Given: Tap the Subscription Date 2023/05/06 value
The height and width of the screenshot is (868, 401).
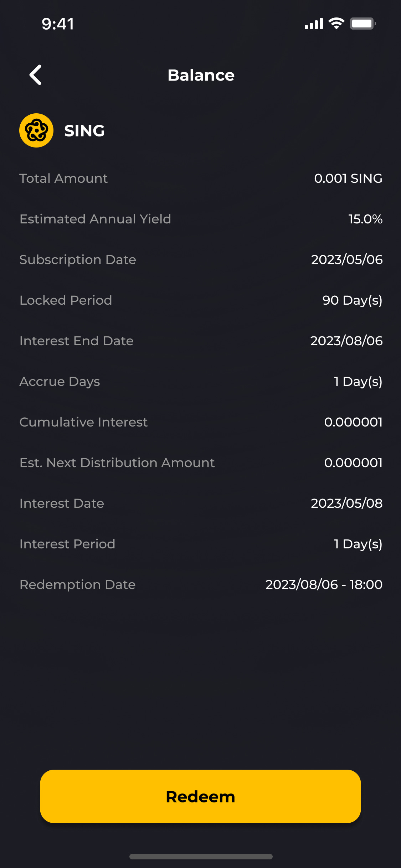Looking at the screenshot, I should click(346, 259).
